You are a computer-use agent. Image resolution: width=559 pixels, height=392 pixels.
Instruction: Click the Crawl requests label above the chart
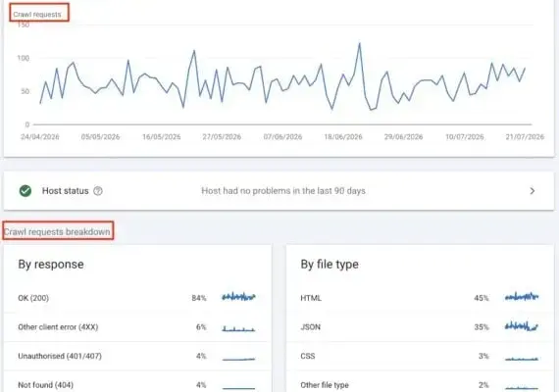coord(37,15)
